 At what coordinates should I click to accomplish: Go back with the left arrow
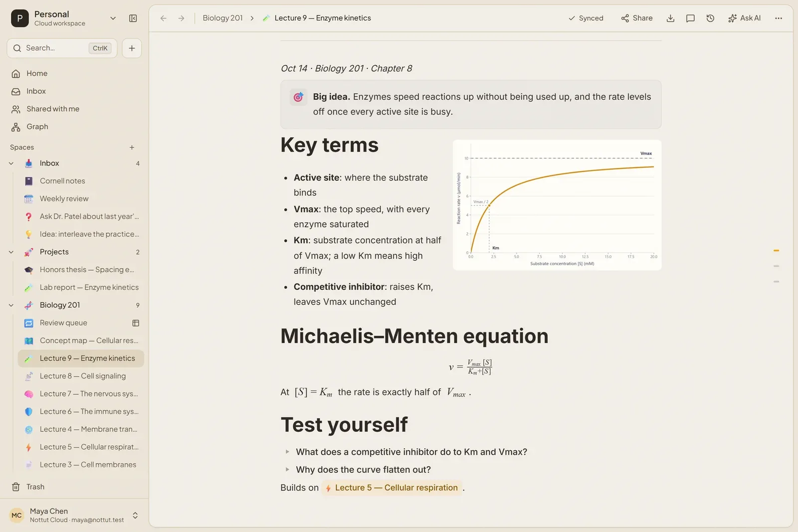point(163,18)
